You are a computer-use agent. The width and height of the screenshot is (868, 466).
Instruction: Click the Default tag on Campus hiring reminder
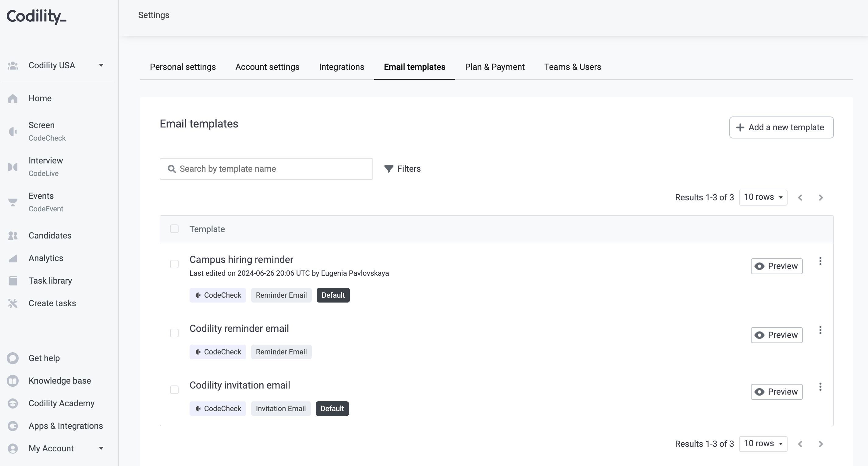(x=333, y=296)
